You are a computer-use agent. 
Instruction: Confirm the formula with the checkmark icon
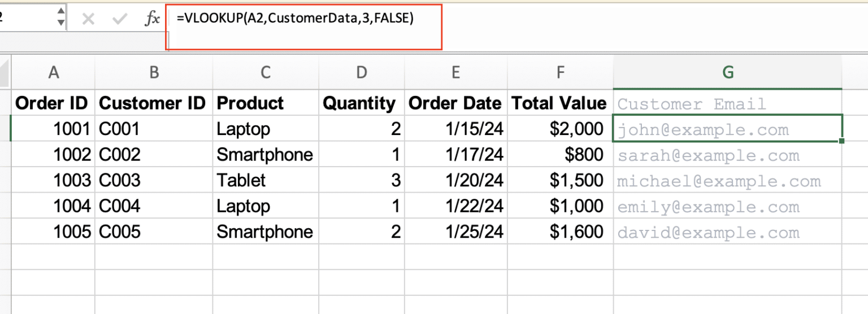pos(119,19)
